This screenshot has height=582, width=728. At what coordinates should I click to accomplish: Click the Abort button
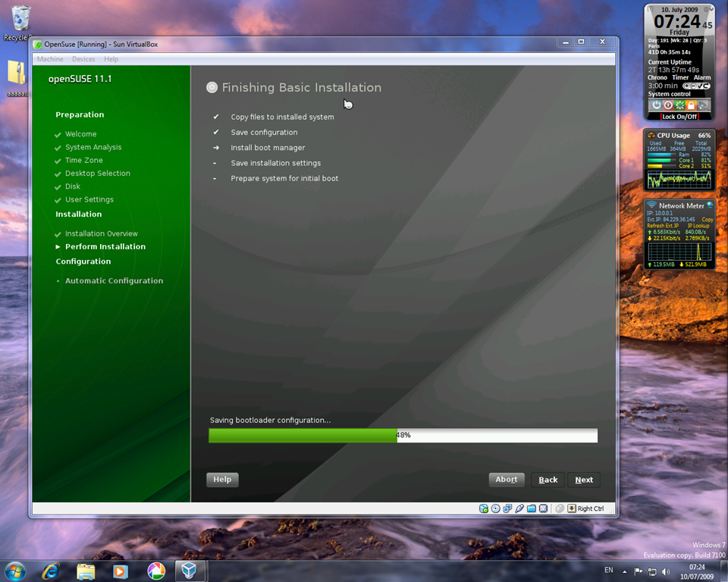[507, 480]
